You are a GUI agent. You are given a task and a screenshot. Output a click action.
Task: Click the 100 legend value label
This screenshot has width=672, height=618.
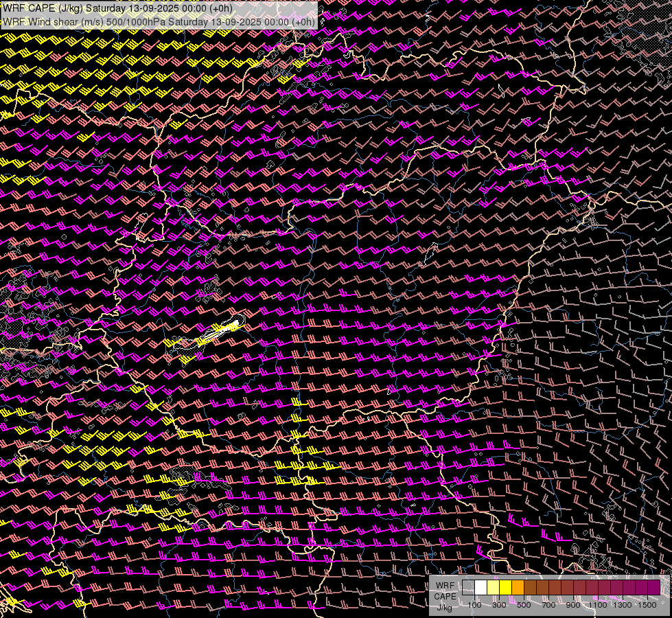[474, 605]
